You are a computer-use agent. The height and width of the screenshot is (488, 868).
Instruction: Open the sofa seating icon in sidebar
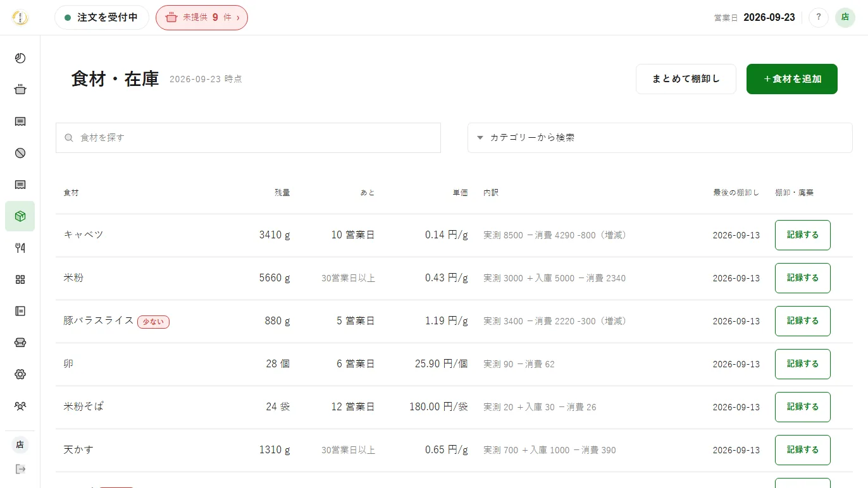pos(20,343)
